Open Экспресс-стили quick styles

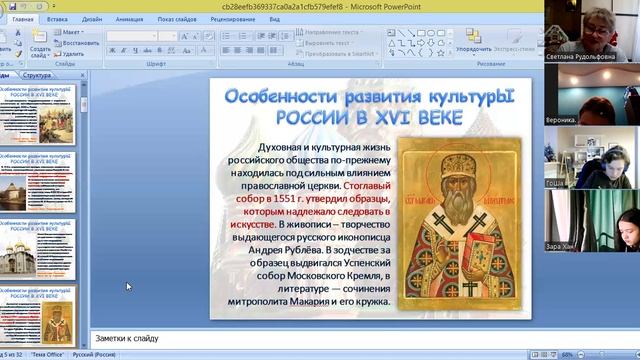514,42
